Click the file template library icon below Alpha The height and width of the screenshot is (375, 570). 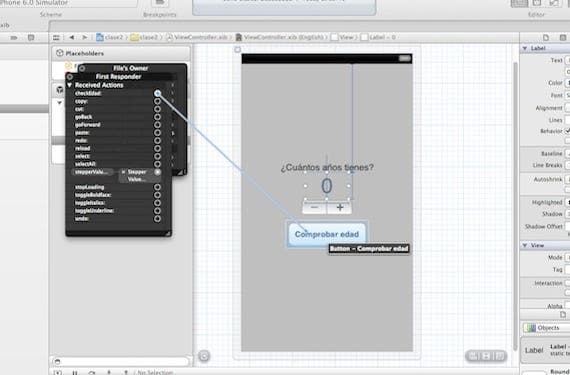pyautogui.click(x=563, y=315)
